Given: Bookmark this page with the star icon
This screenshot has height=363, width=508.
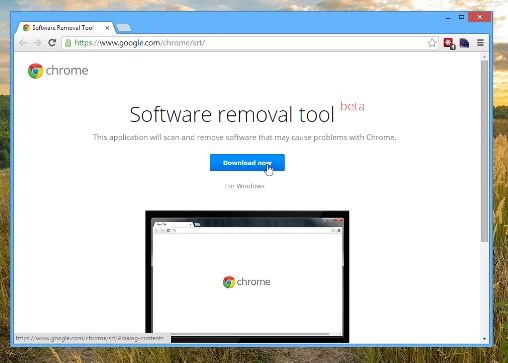Looking at the screenshot, I should (432, 43).
